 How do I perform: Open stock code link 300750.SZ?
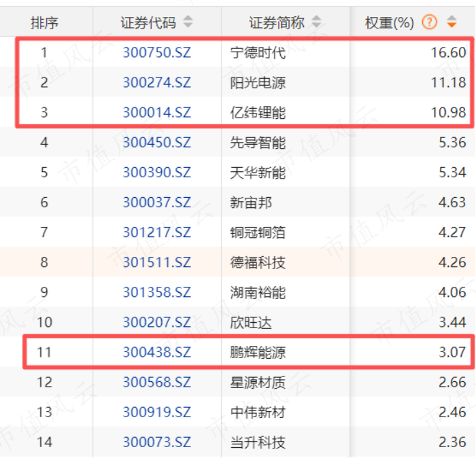[x=156, y=52]
